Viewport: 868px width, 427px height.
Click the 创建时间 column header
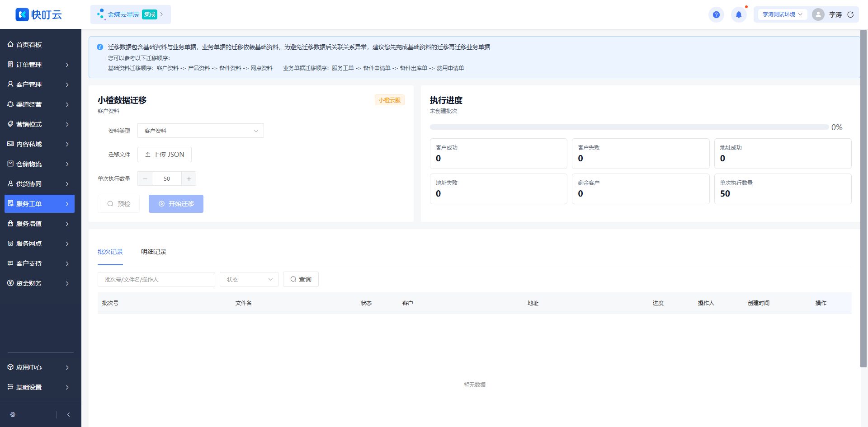click(759, 303)
